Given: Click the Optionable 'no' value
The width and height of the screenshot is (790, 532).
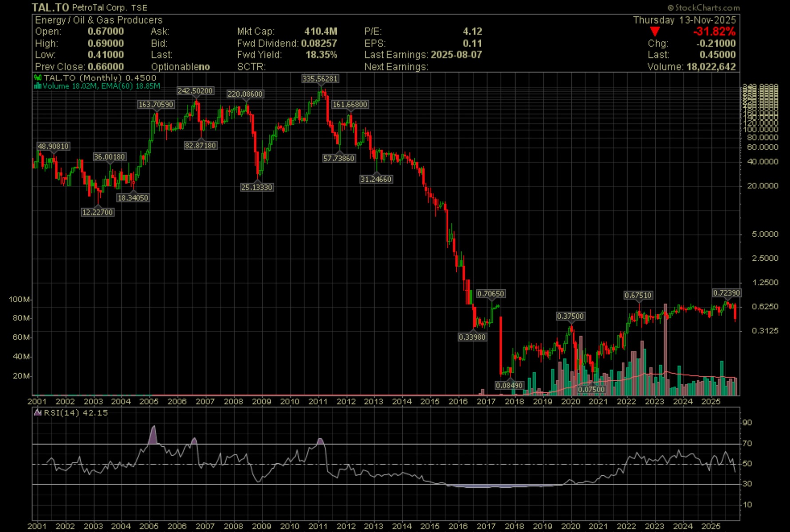Looking at the screenshot, I should pyautogui.click(x=204, y=67).
